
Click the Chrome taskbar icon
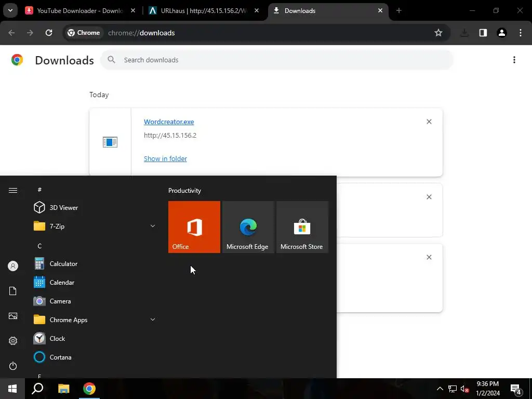tap(89, 389)
